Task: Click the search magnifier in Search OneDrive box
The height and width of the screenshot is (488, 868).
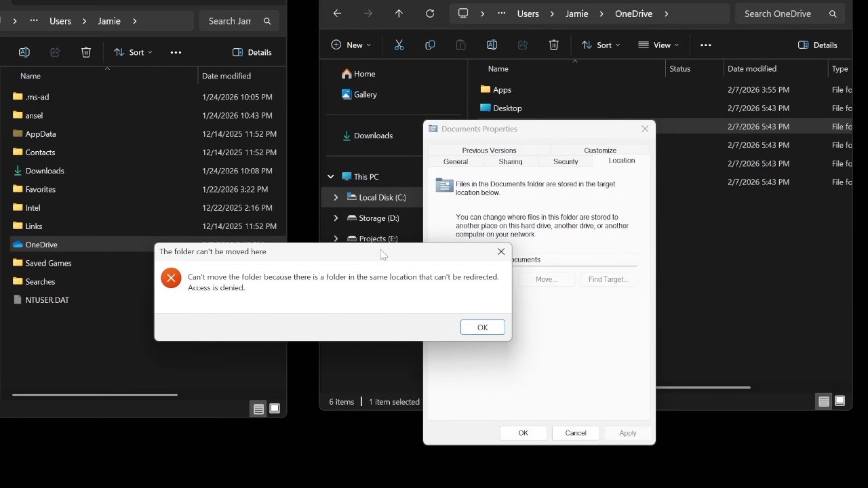Action: pyautogui.click(x=833, y=14)
